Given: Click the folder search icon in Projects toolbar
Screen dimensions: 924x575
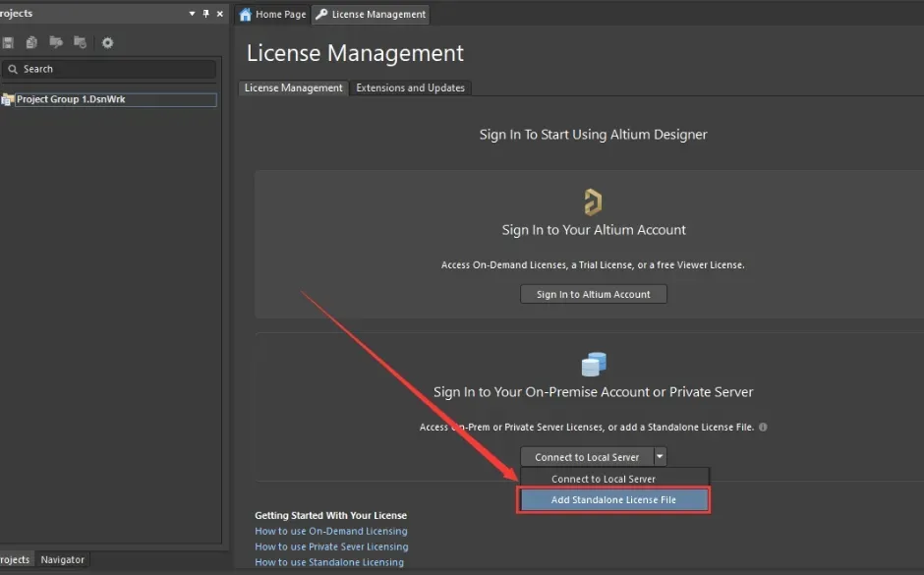Looking at the screenshot, I should point(56,42).
